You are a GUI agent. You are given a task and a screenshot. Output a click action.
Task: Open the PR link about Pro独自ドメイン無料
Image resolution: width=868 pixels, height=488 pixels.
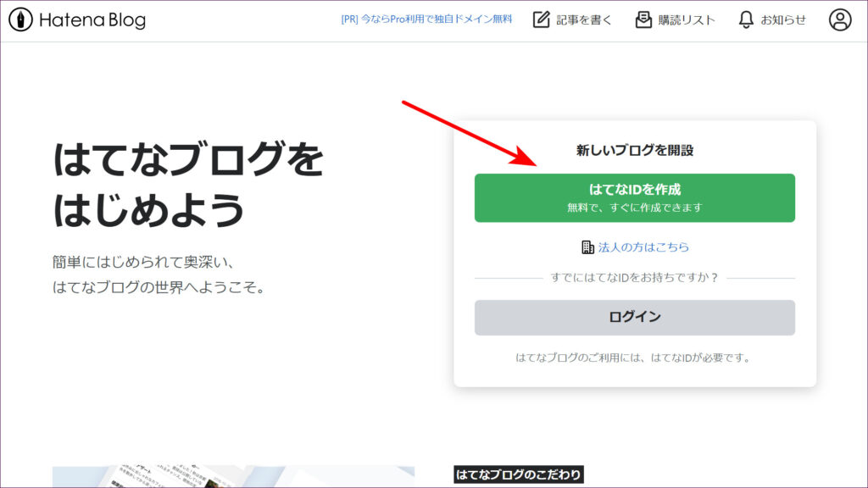426,19
